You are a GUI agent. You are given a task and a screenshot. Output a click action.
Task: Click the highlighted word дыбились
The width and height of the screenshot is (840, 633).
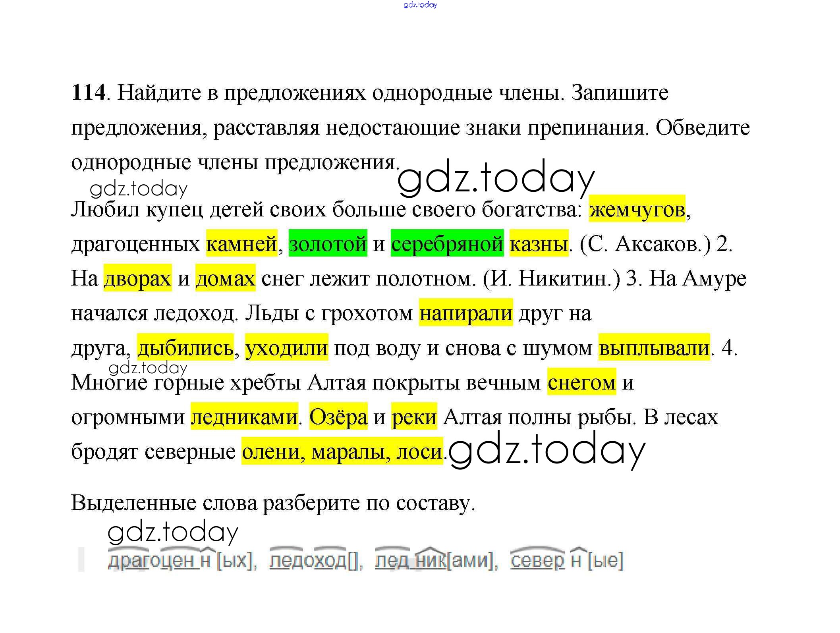coord(185,347)
